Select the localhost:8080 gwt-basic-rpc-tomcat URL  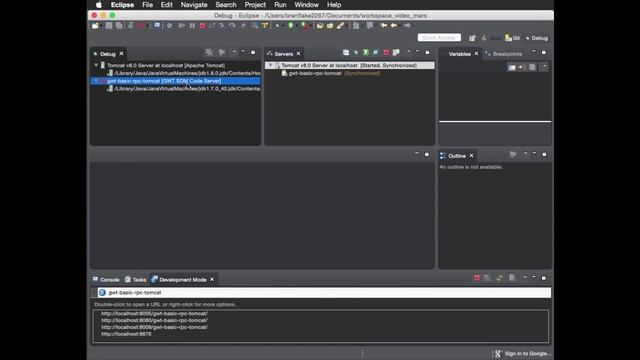pos(154,320)
